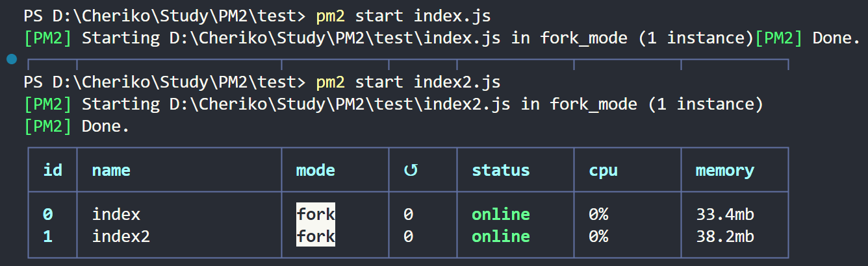Click the 38.2mb memory value

(725, 237)
